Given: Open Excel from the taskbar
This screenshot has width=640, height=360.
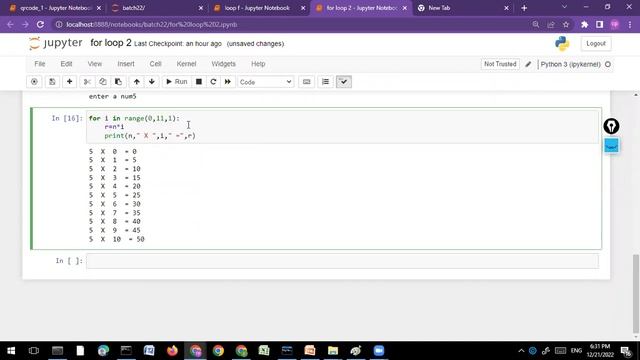Looking at the screenshot, I should coord(264,351).
